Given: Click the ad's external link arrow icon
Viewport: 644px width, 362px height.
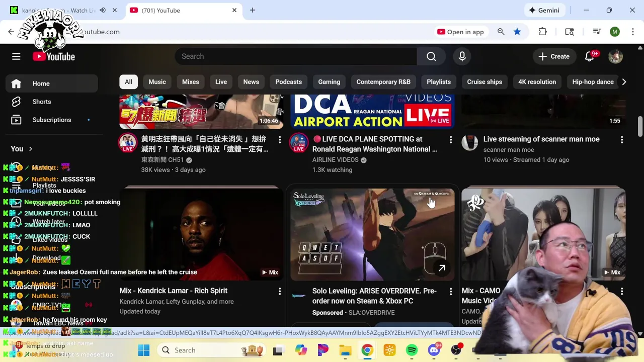Looking at the screenshot, I should pos(442,268).
